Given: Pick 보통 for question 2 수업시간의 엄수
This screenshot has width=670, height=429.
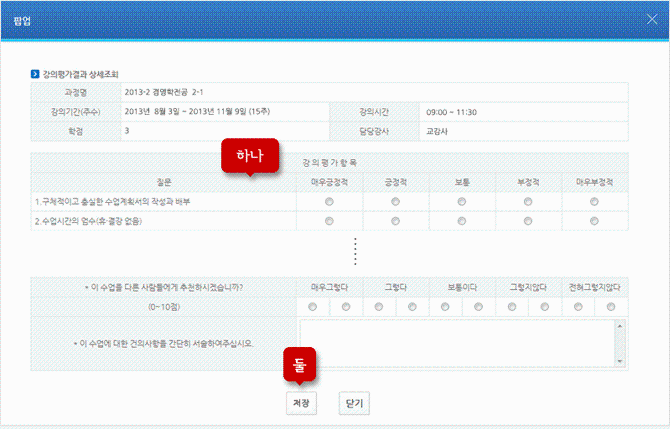Looking at the screenshot, I should tap(462, 220).
